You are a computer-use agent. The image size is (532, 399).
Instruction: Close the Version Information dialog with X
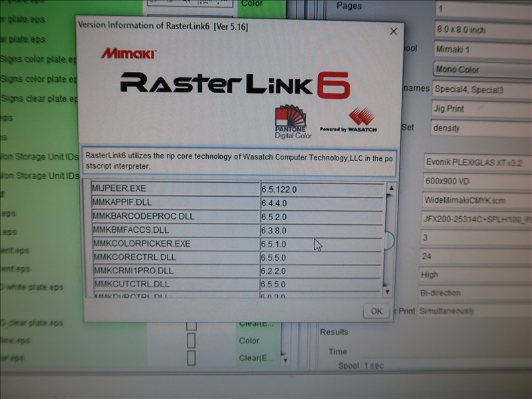(393, 31)
